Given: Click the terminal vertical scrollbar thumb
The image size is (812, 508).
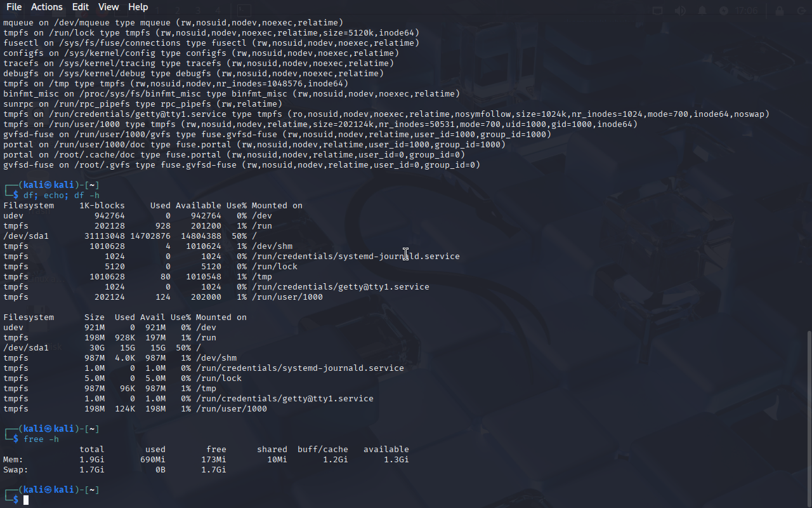Looking at the screenshot, I should [808, 419].
